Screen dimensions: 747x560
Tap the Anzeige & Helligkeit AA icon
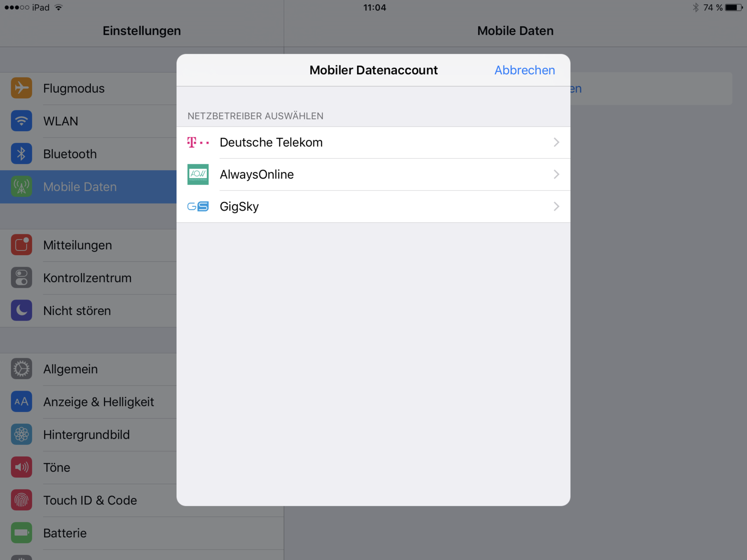click(21, 402)
